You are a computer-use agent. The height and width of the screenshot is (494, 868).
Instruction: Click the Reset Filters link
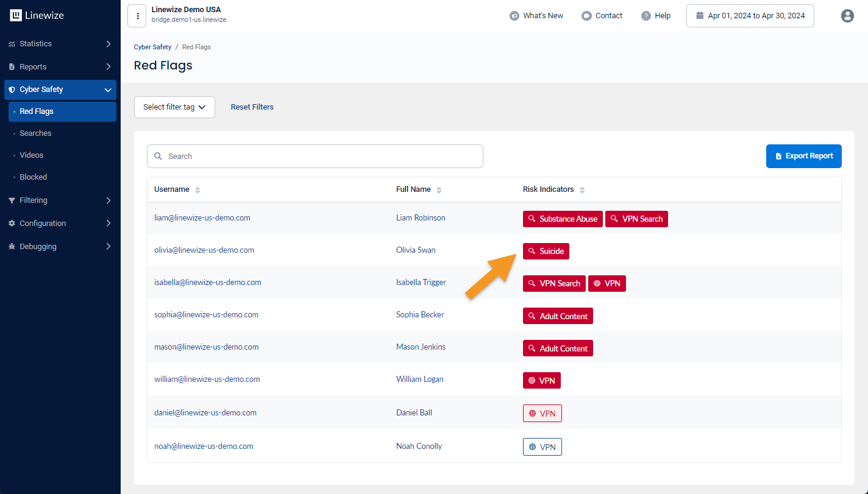(x=252, y=107)
